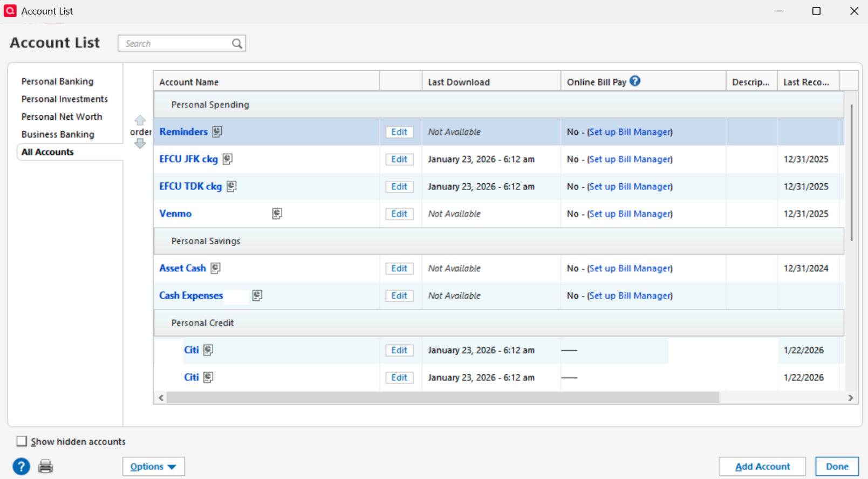
Task: Print the account list with the printer icon
Action: [46, 467]
